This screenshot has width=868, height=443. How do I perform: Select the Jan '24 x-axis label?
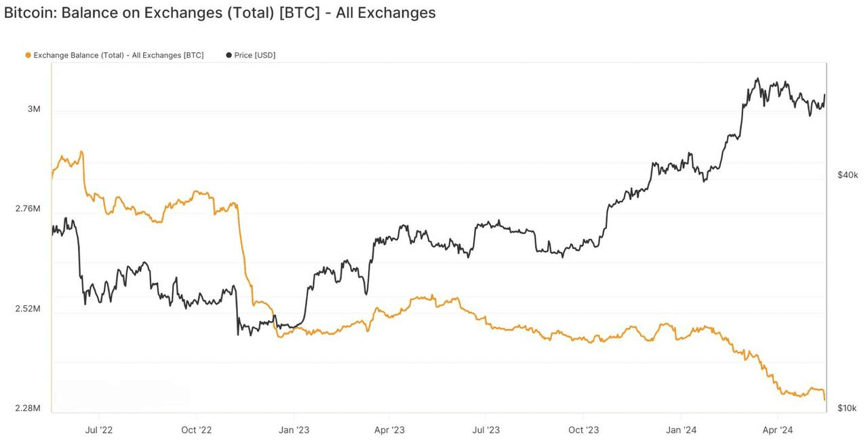681,430
